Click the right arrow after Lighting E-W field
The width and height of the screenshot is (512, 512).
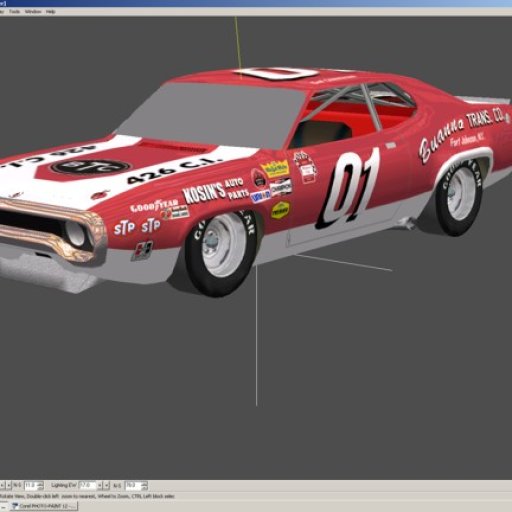point(107,485)
